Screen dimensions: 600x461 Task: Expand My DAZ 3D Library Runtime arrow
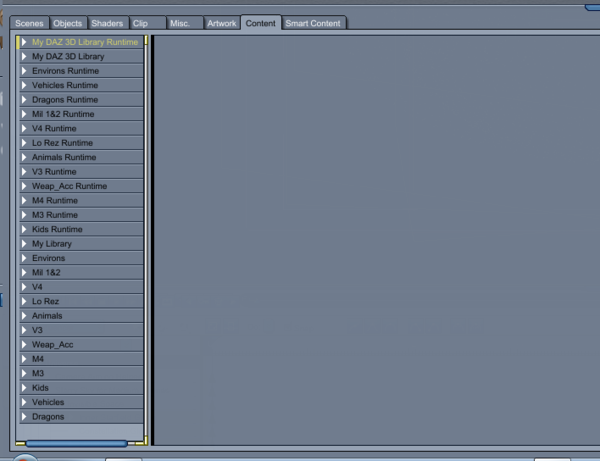(24, 42)
